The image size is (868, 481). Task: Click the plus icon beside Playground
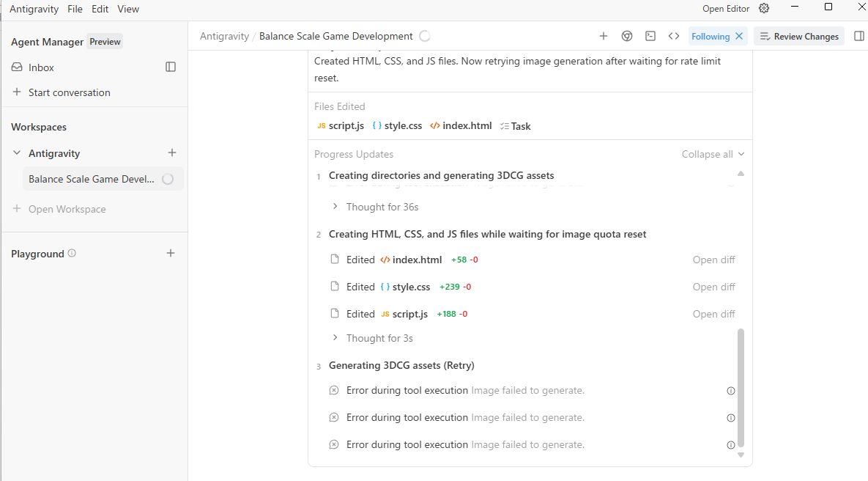[x=171, y=253]
